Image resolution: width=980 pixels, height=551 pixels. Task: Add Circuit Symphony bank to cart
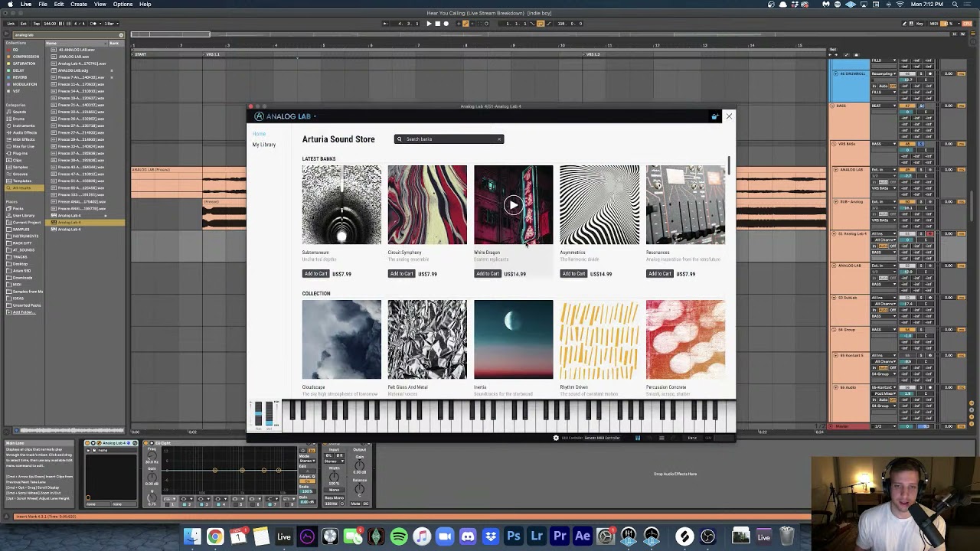coord(401,274)
